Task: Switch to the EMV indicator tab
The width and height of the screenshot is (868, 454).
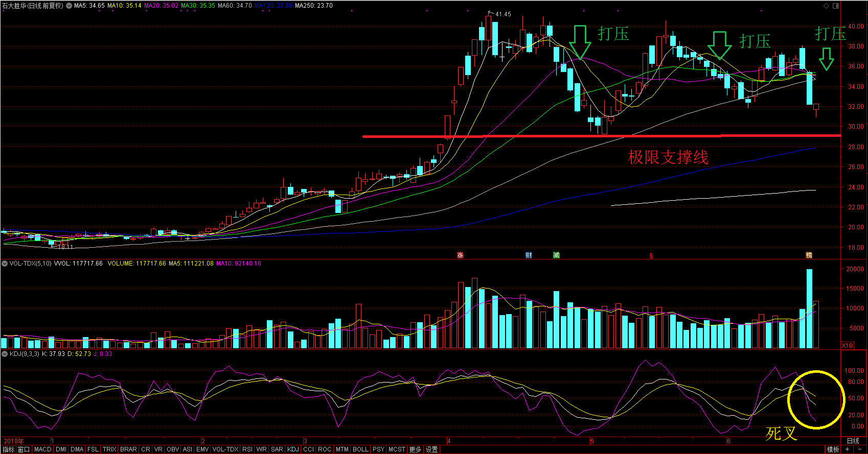Action: coord(202,449)
